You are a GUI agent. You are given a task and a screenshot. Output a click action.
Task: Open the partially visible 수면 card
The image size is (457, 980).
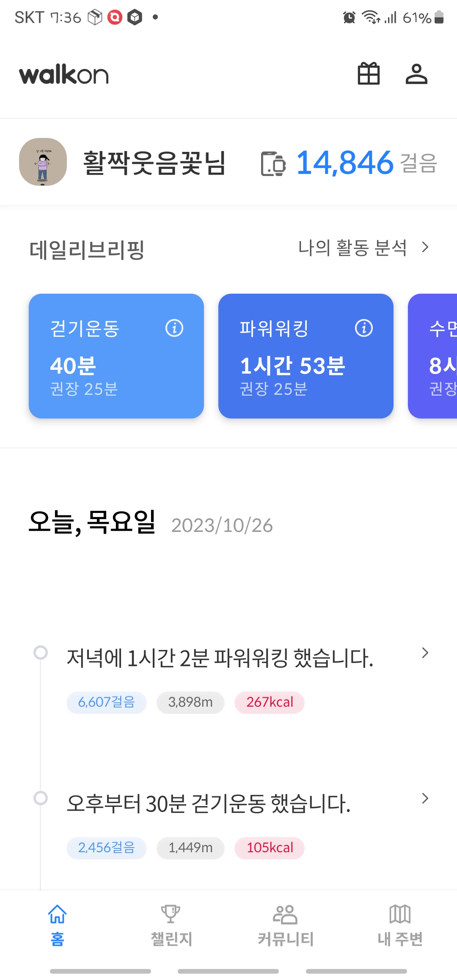[436, 356]
